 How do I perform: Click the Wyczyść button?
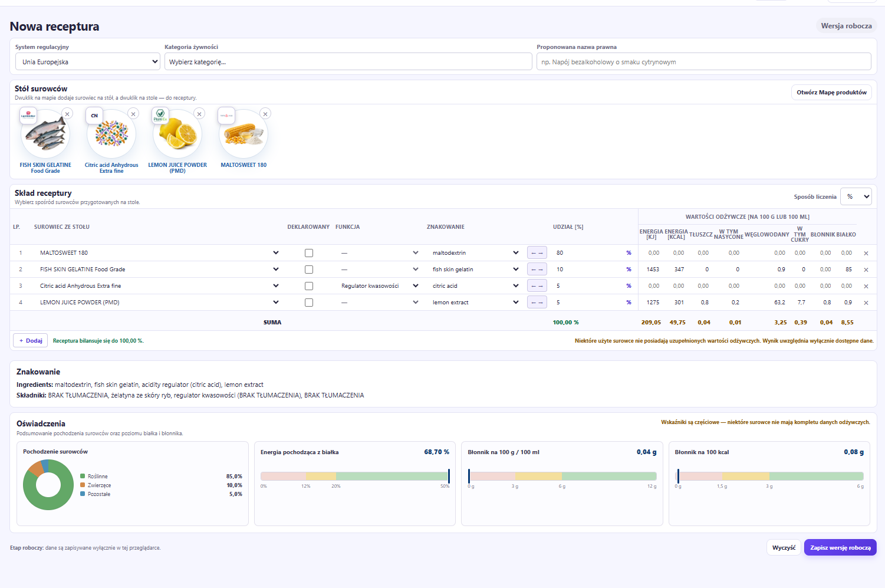point(784,547)
